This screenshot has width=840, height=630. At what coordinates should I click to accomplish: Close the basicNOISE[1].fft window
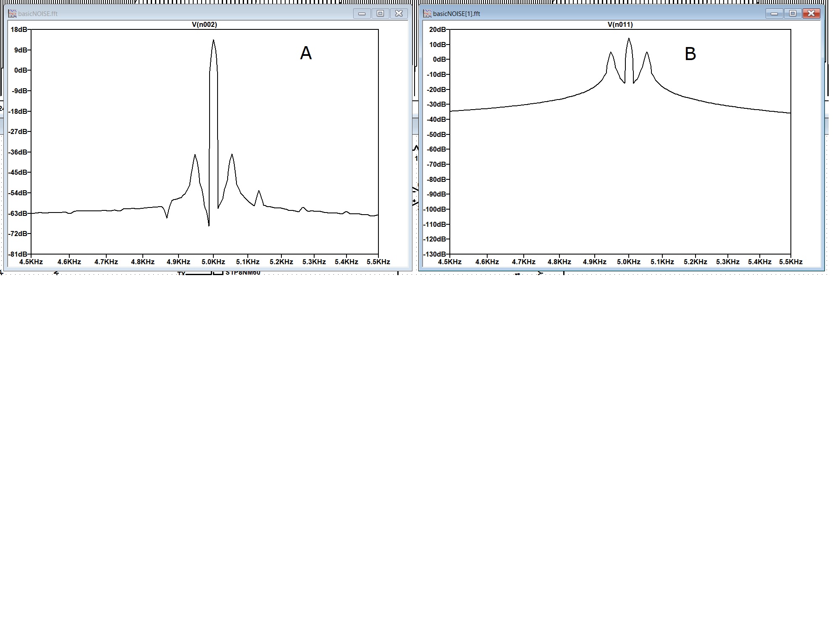click(811, 13)
